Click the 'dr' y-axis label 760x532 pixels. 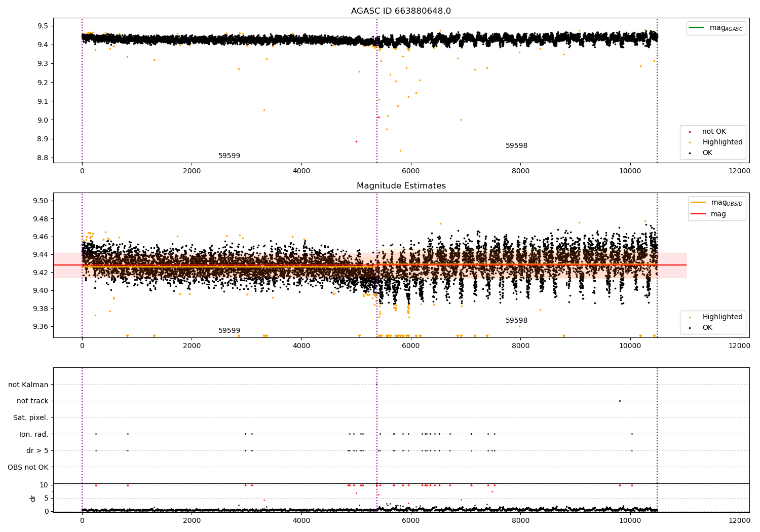33,498
